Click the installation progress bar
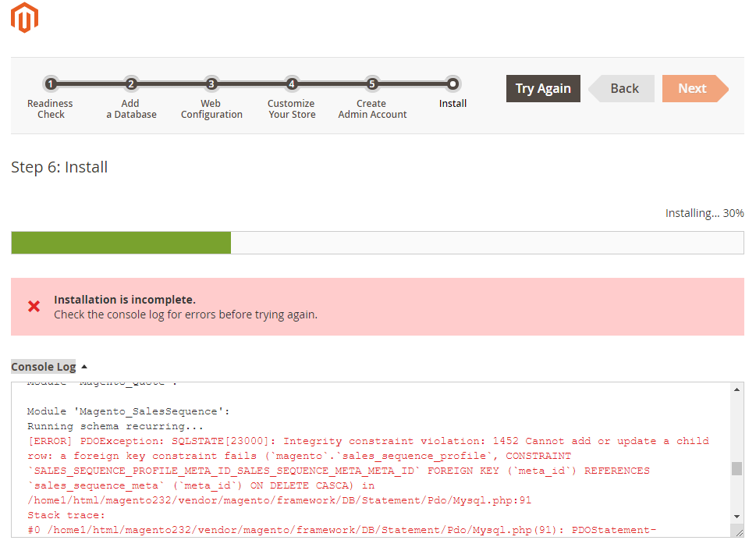 (378, 243)
